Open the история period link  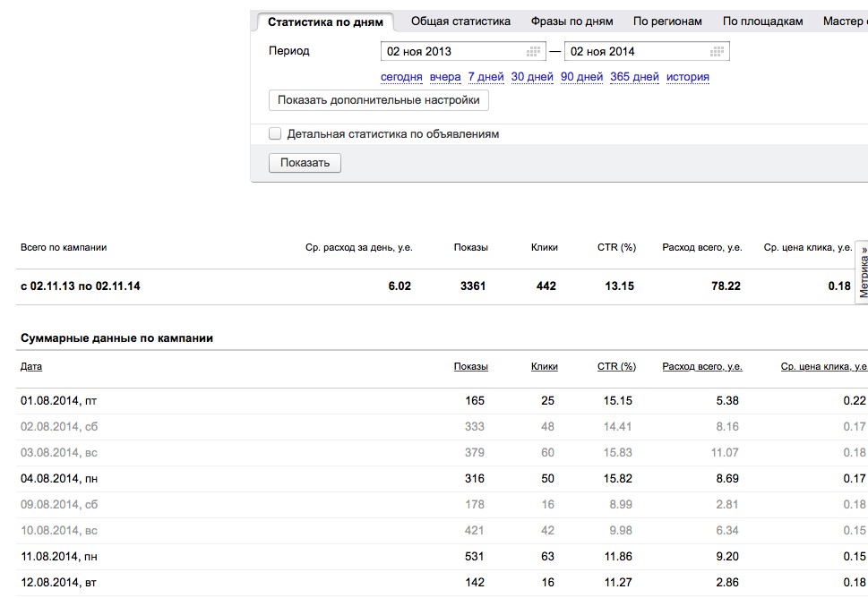click(688, 77)
